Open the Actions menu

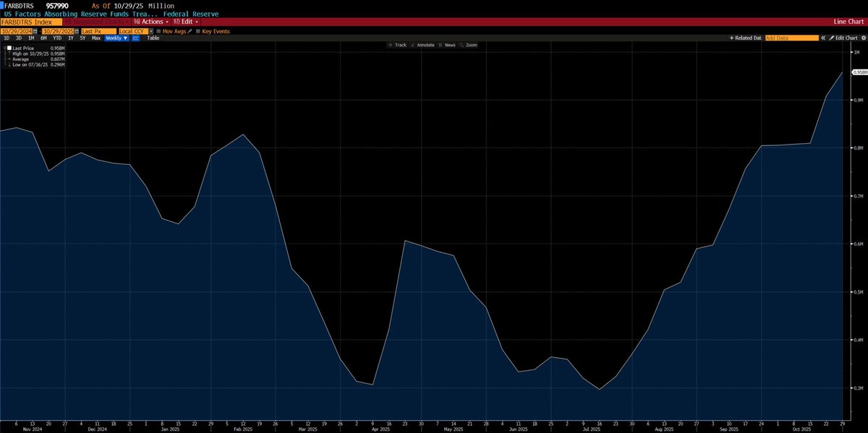pos(150,22)
